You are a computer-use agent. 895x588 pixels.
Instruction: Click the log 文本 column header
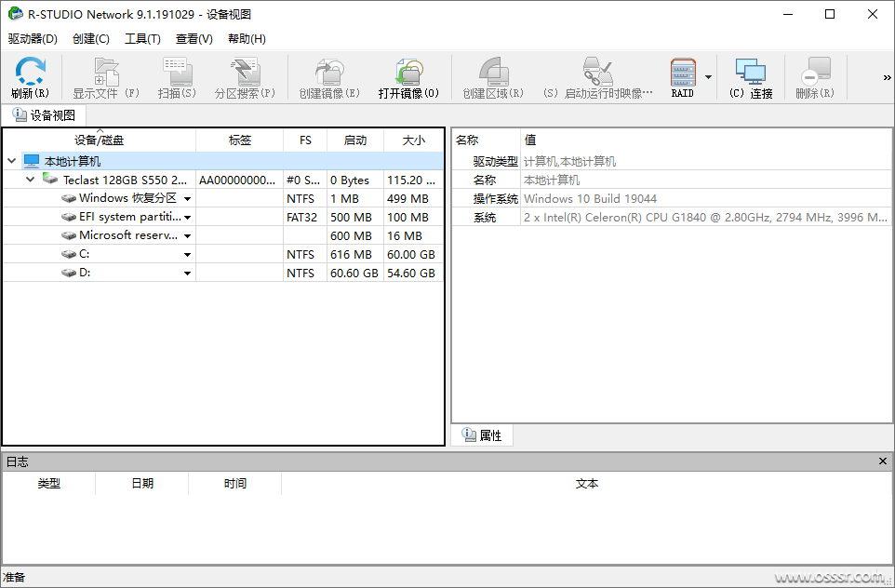(x=587, y=484)
